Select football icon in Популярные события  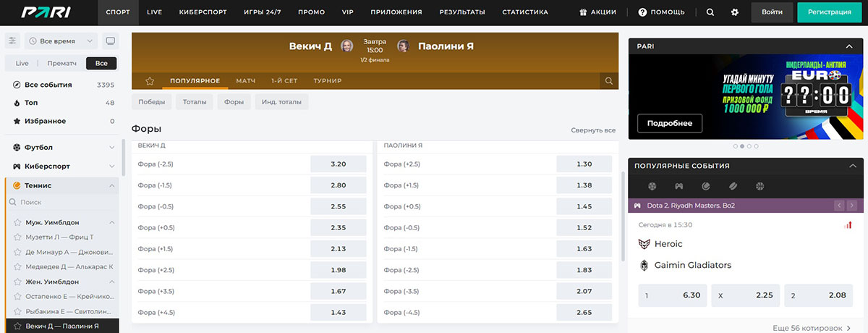pos(652,186)
